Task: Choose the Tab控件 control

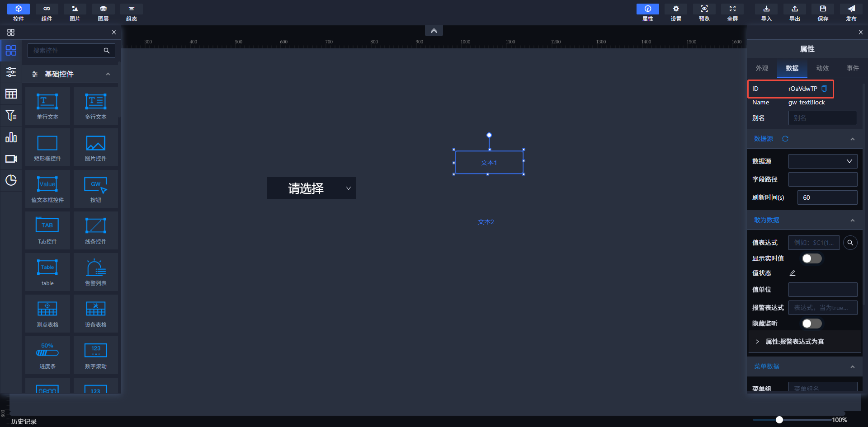Action: coord(47,230)
